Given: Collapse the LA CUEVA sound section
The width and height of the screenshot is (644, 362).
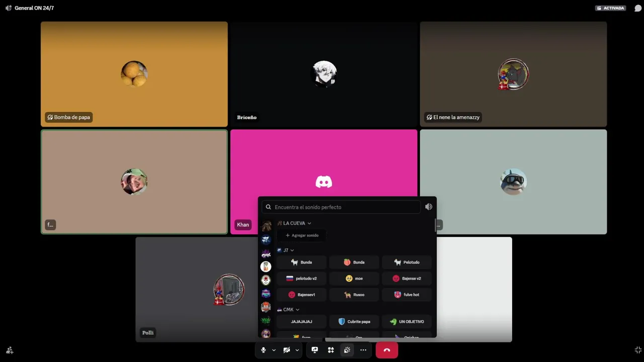Looking at the screenshot, I should coord(294,223).
